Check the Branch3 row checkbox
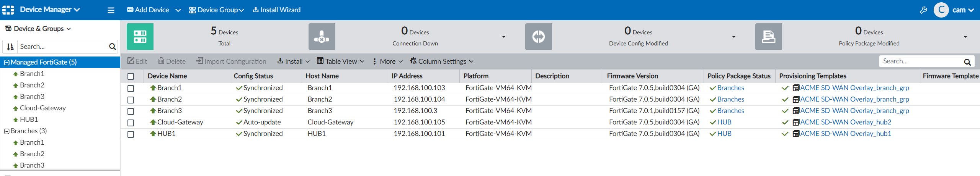Screen dimensions: 980x176 tap(131, 111)
